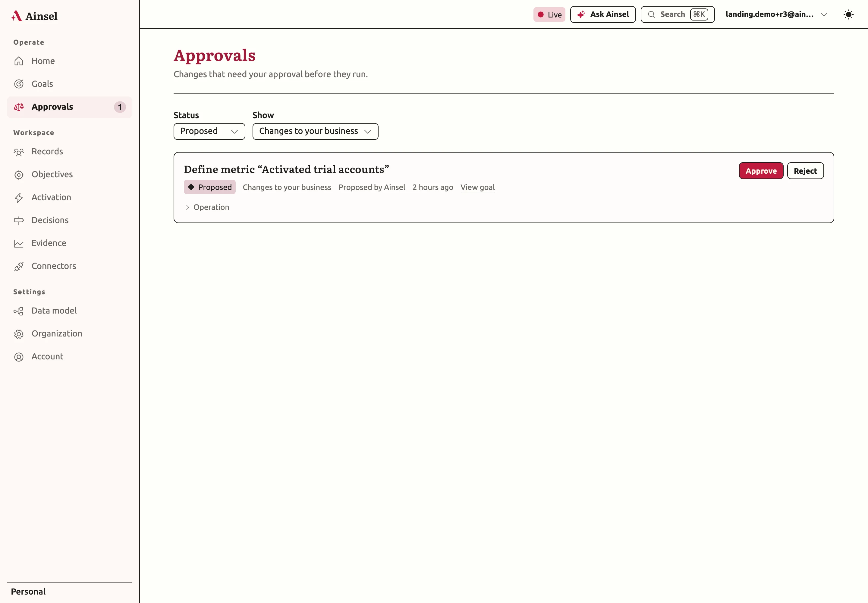Viewport: 868px width, 603px height.
Task: Click the Organization gear icon
Action: coord(19,334)
